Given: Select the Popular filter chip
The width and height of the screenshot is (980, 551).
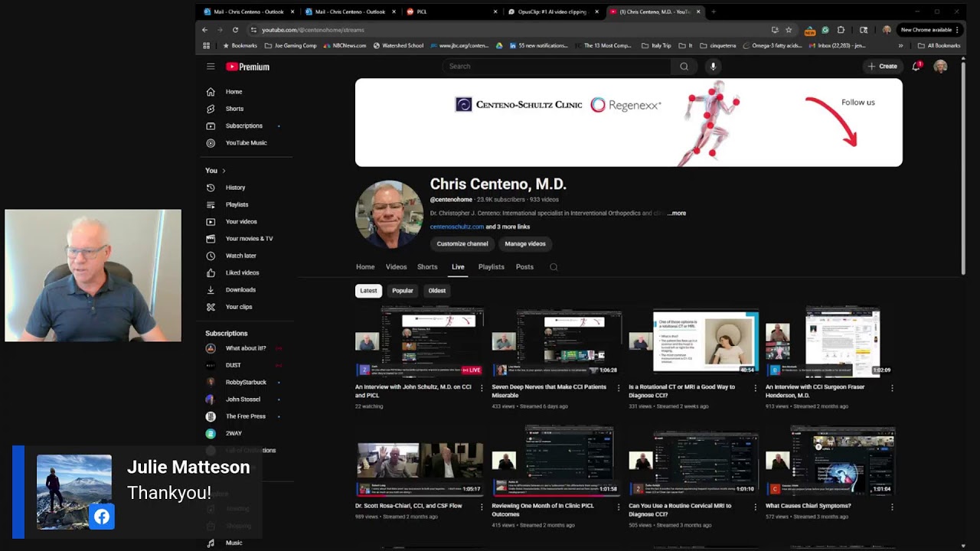Looking at the screenshot, I should [403, 291].
